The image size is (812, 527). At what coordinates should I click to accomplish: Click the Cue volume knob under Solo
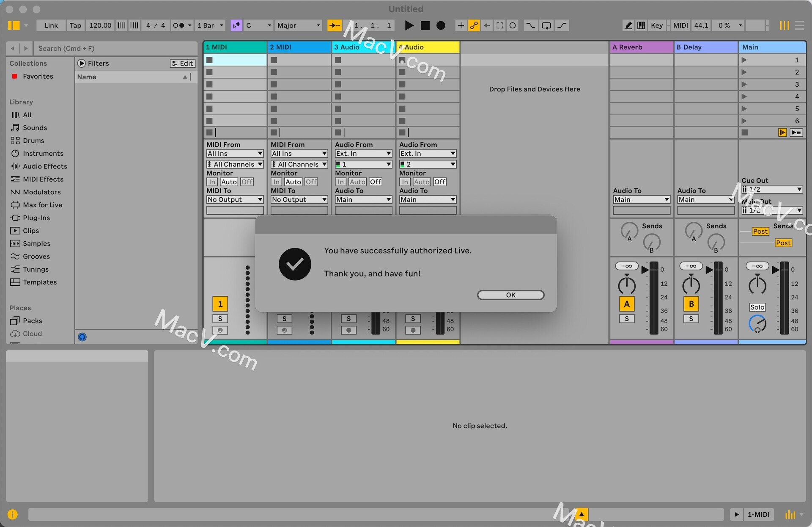pos(757,324)
